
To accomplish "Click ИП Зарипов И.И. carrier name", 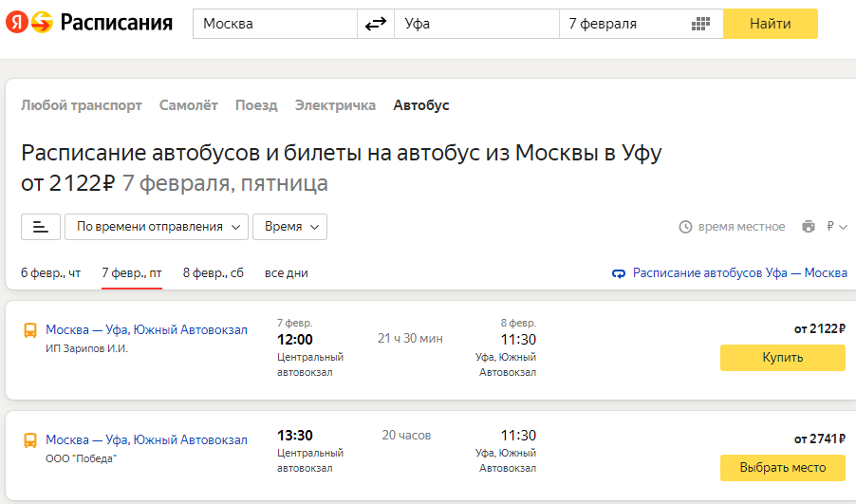I will point(86,349).
